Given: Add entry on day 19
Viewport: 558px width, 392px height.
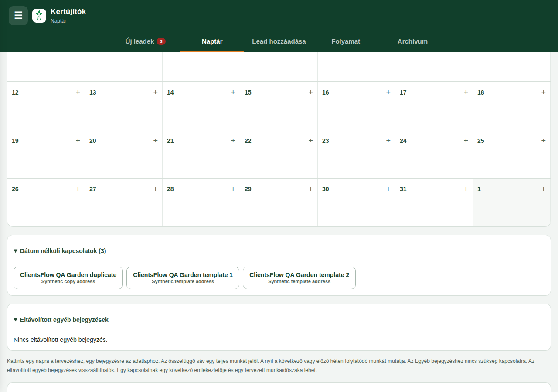Looking at the screenshot, I should (78, 141).
